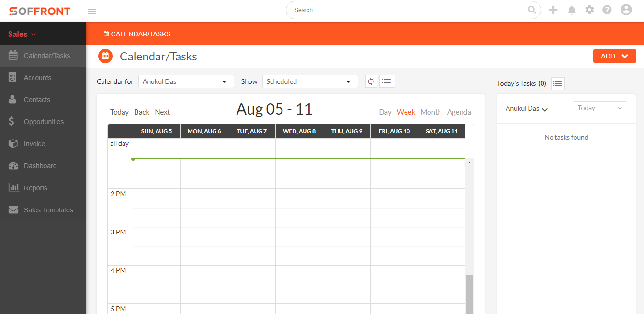Click the Sales Templates envelope icon
The width and height of the screenshot is (644, 314).
pyautogui.click(x=13, y=210)
